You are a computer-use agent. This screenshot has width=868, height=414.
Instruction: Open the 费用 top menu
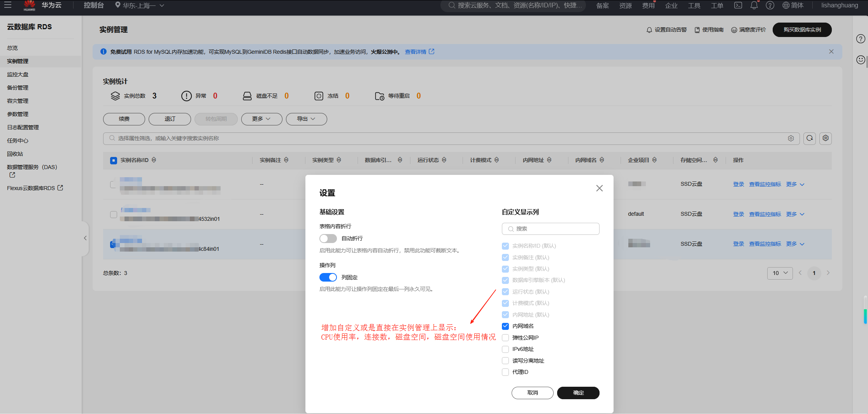[648, 5]
